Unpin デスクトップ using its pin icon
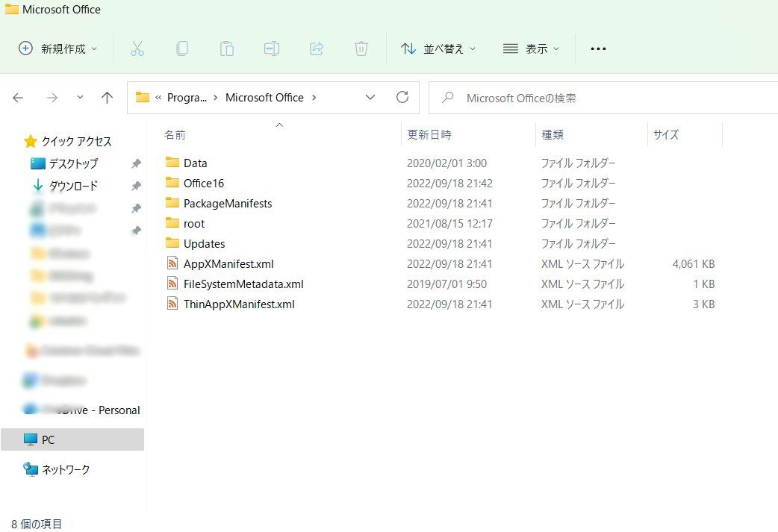778x532 pixels. tap(136, 163)
